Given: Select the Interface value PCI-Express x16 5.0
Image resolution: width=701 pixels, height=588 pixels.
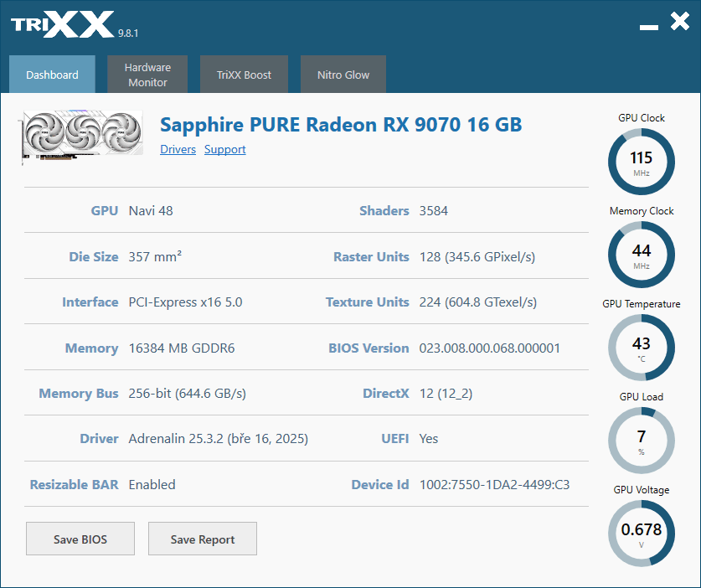Looking at the screenshot, I should point(186,302).
